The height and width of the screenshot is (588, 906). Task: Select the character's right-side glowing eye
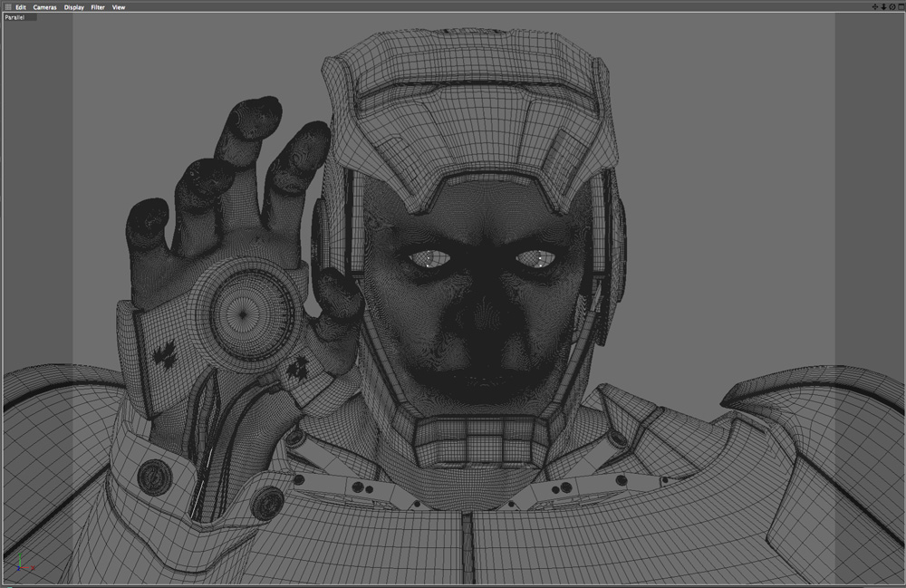coord(536,259)
